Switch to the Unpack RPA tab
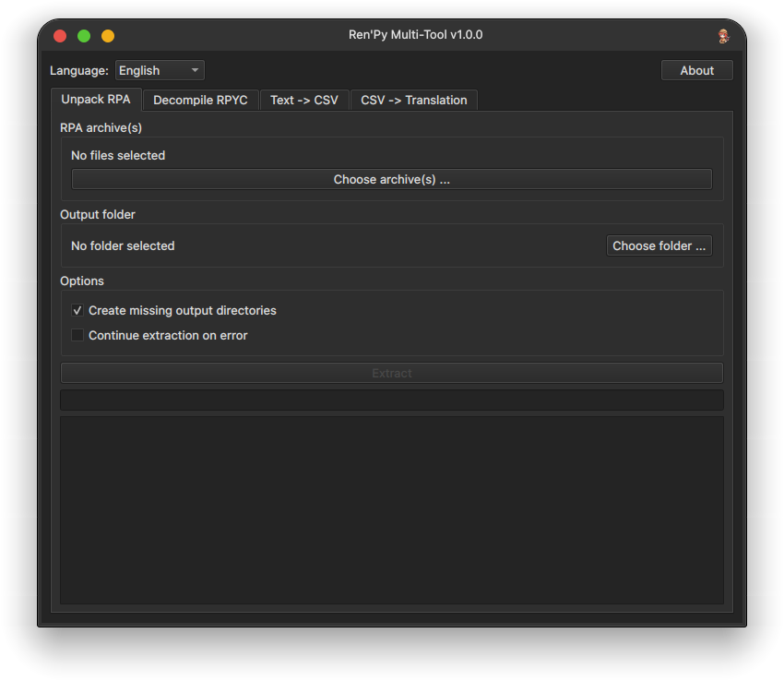The height and width of the screenshot is (681, 784). 96,100
